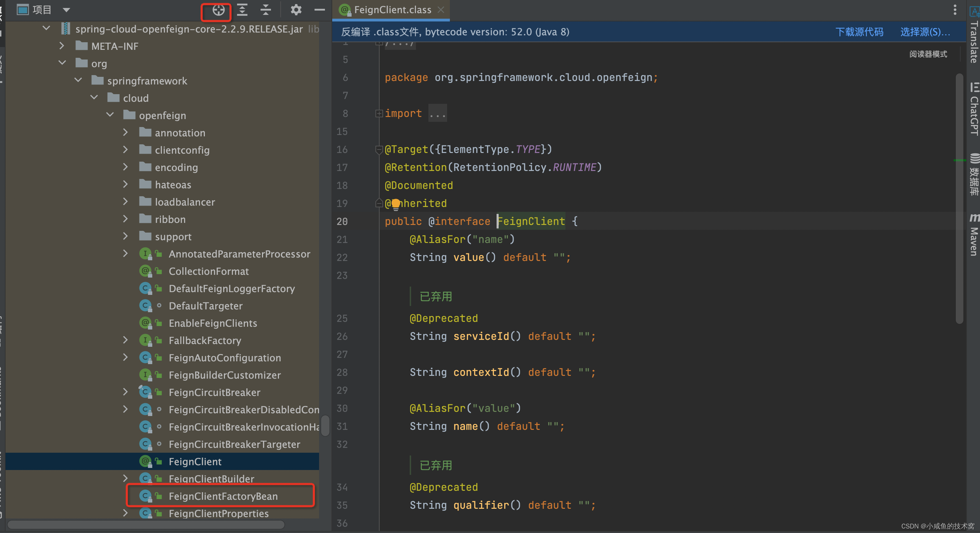Select FeignClientFactoryBean class icon

(x=145, y=496)
